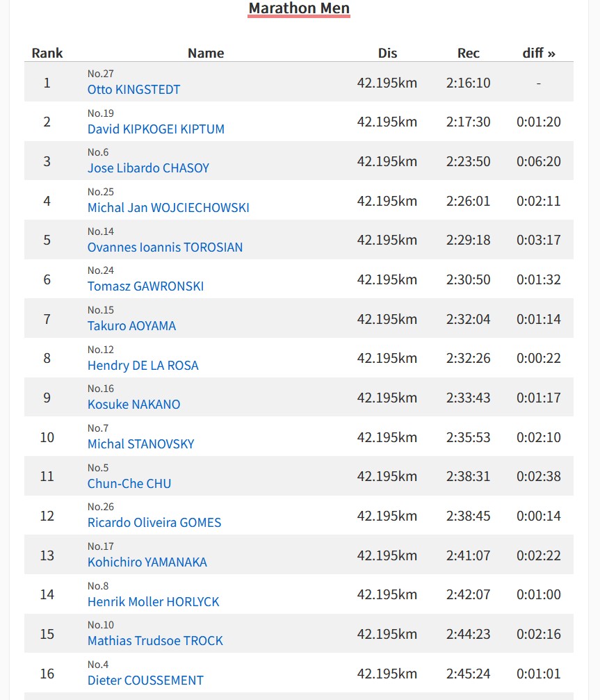Open Michal STANOVSKY's profile link
600x700 pixels.
pyautogui.click(x=140, y=444)
